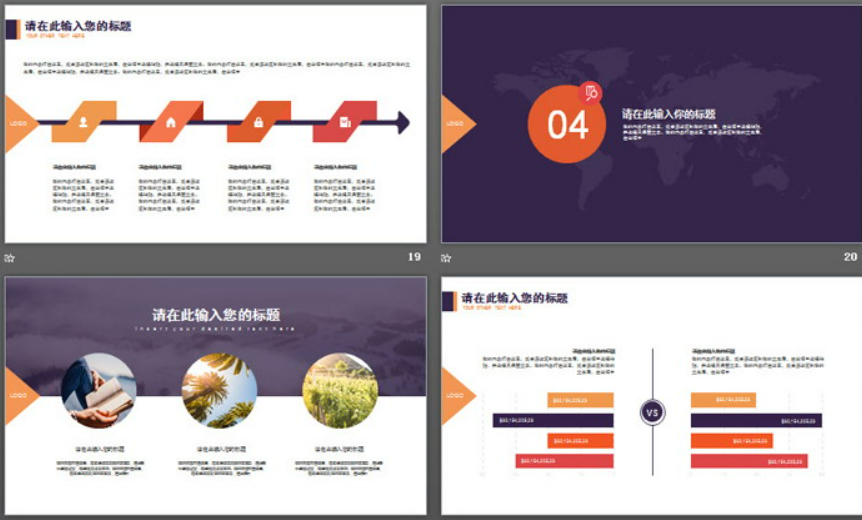Screen dimensions: 862x520
Task: Select the slide with three circular photos
Action: click(x=216, y=396)
